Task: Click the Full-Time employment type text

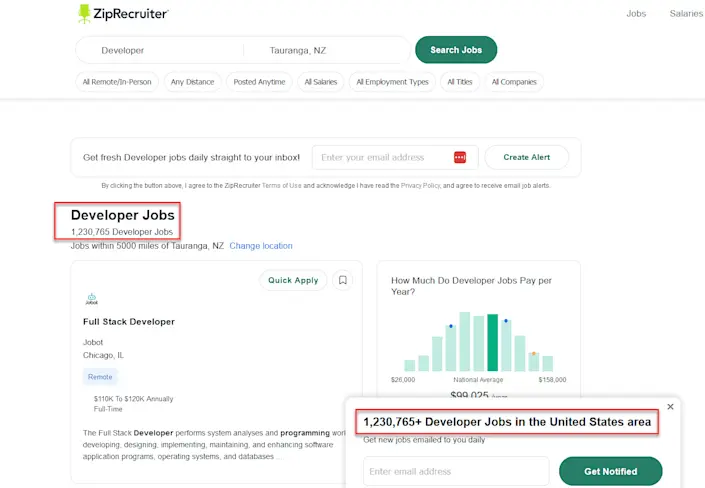Action: (x=108, y=409)
